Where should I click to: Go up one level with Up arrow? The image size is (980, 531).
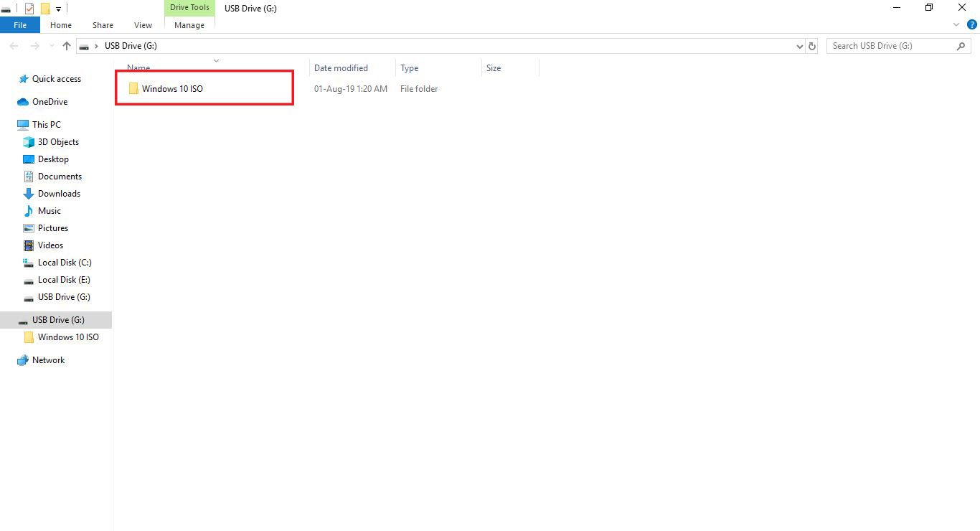coord(67,46)
